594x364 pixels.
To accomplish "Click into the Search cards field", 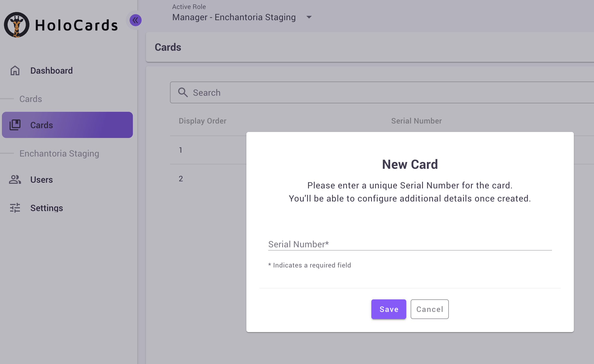I will pos(382,92).
